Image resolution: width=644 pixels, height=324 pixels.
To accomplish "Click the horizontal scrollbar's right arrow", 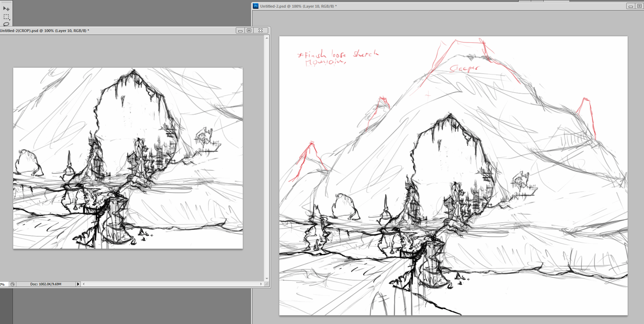I will 261,284.
